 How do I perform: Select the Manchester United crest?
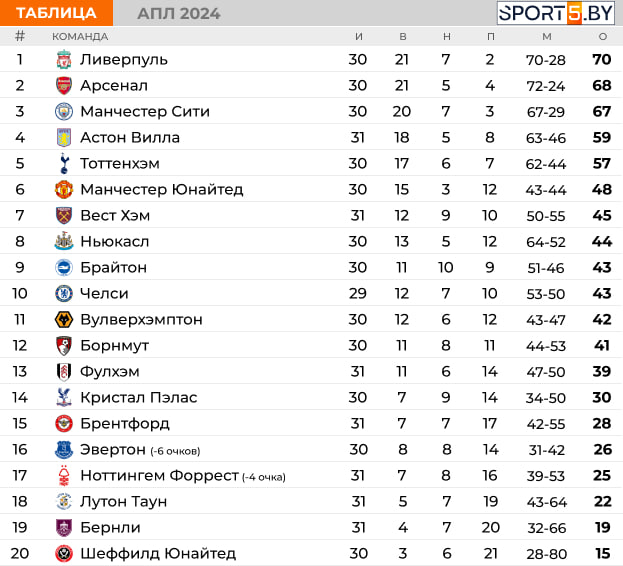click(64, 189)
